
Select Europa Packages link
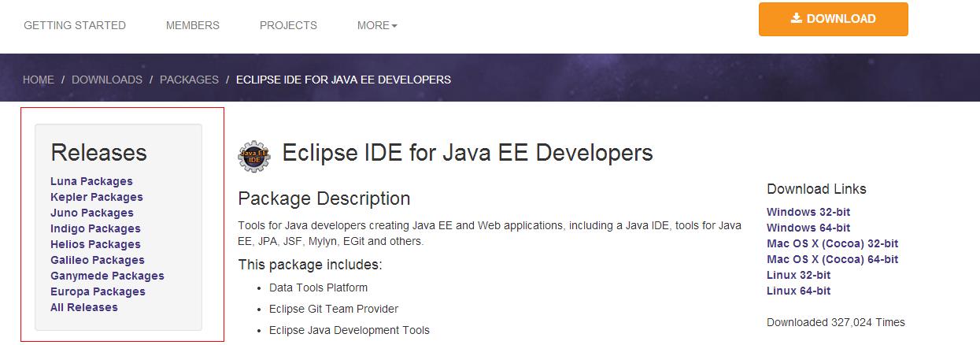[98, 291]
